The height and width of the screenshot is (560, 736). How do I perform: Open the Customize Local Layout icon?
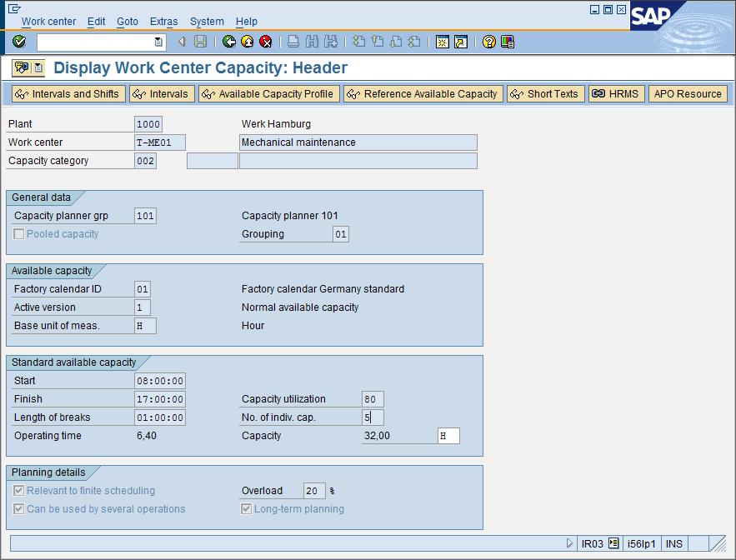[x=508, y=42]
